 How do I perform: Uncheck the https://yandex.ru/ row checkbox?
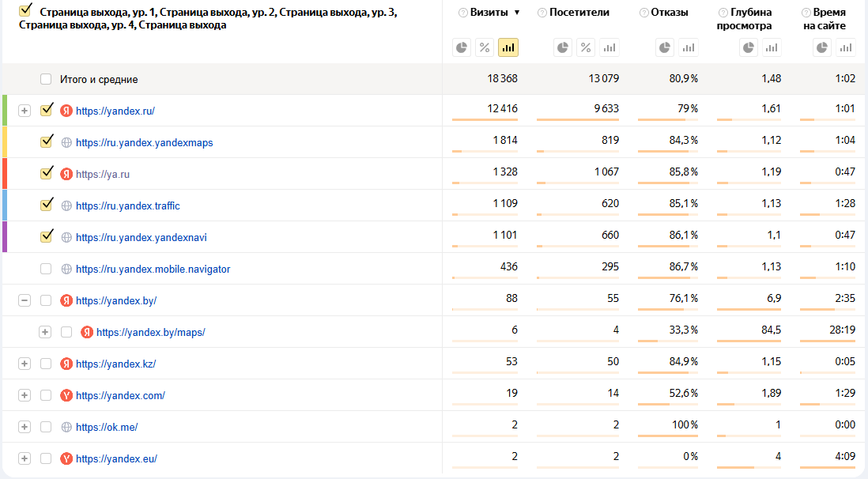(47, 110)
